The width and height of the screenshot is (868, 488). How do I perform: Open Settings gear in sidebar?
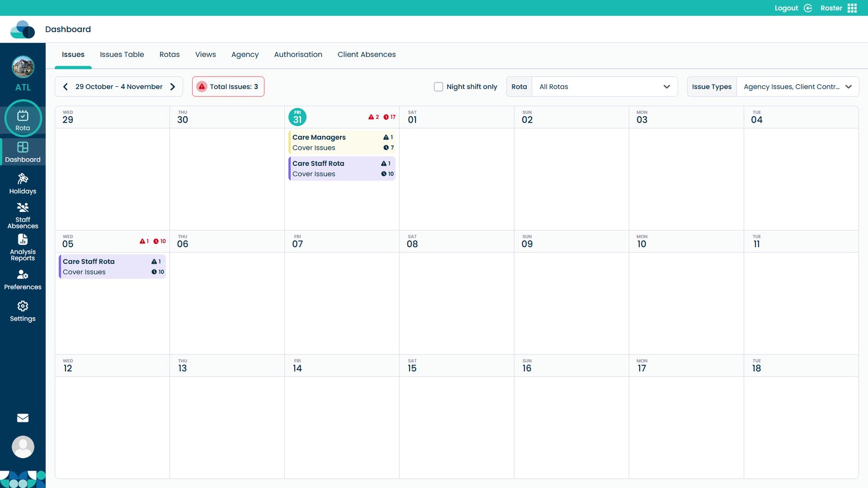[23, 311]
